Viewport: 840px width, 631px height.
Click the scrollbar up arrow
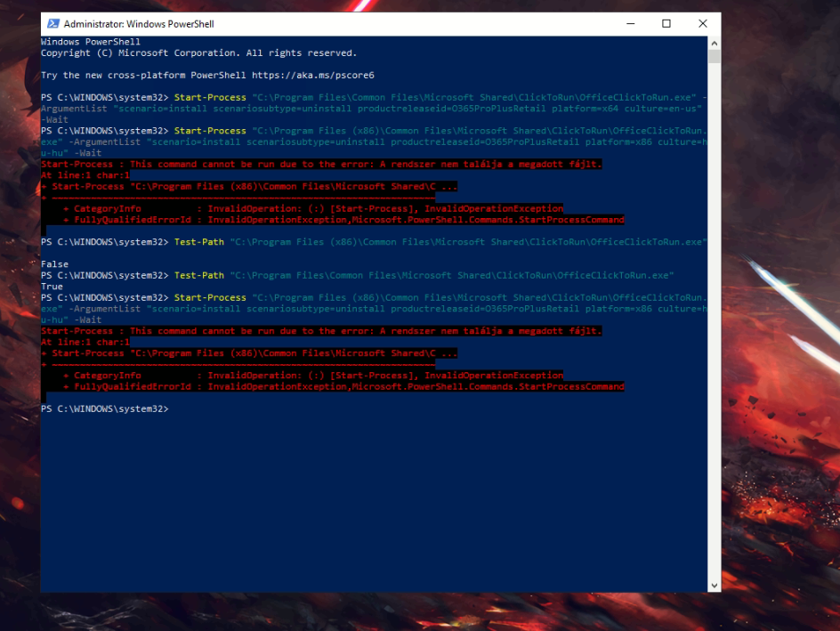click(714, 42)
